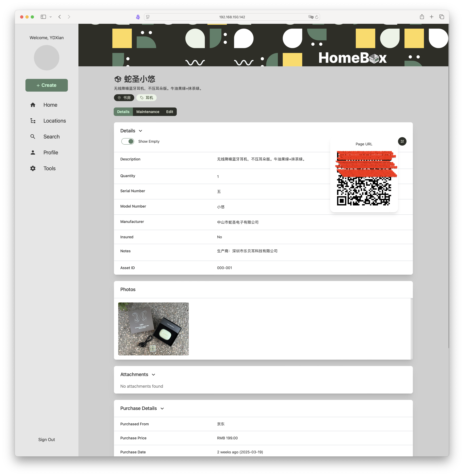Click the Model Number value 小悠

[x=221, y=207]
